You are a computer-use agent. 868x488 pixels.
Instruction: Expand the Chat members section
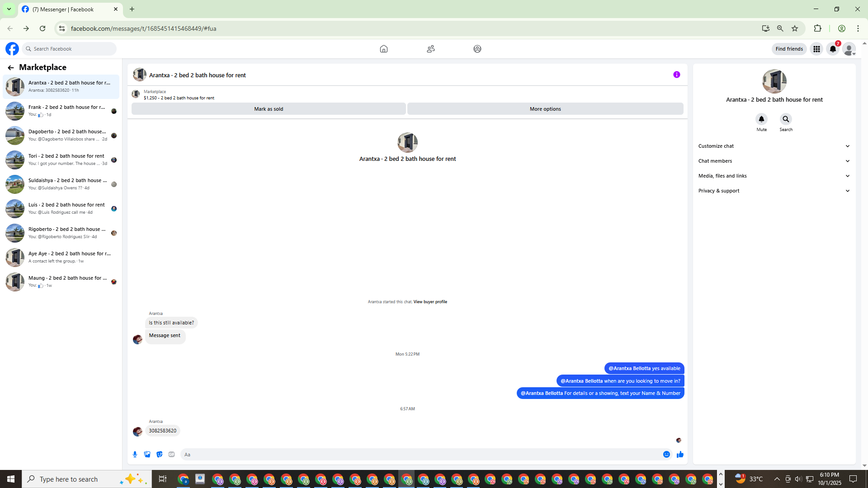point(774,161)
